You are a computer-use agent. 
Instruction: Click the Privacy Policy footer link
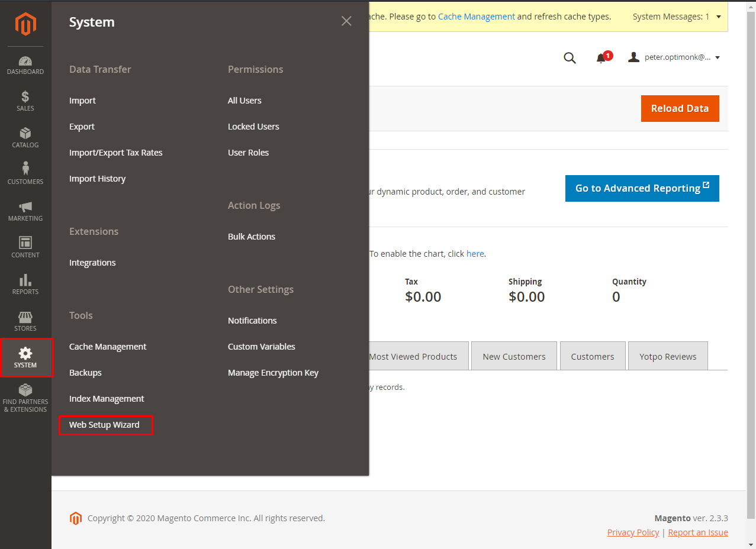pos(633,532)
